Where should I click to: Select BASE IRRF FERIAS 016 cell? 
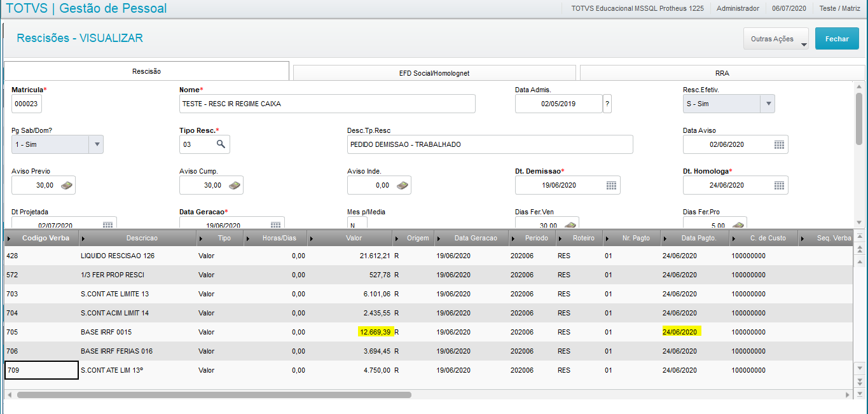116,351
